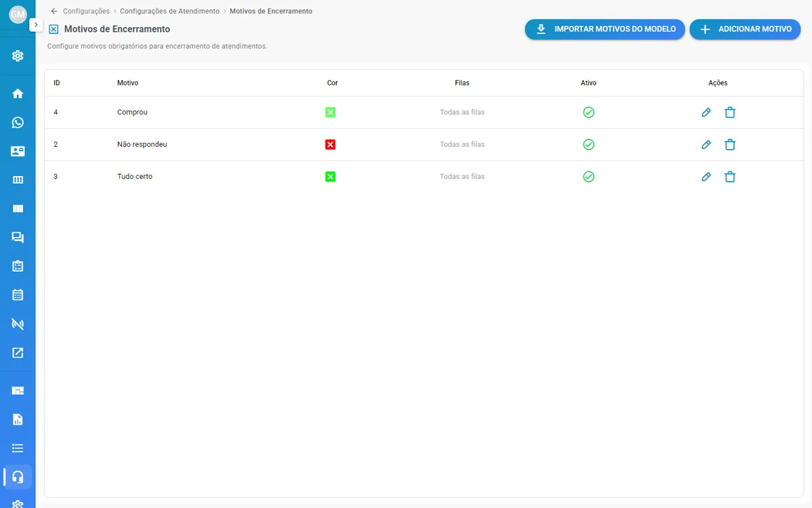The image size is (812, 508).
Task: Select the Tudo certo row text
Action: 135,177
